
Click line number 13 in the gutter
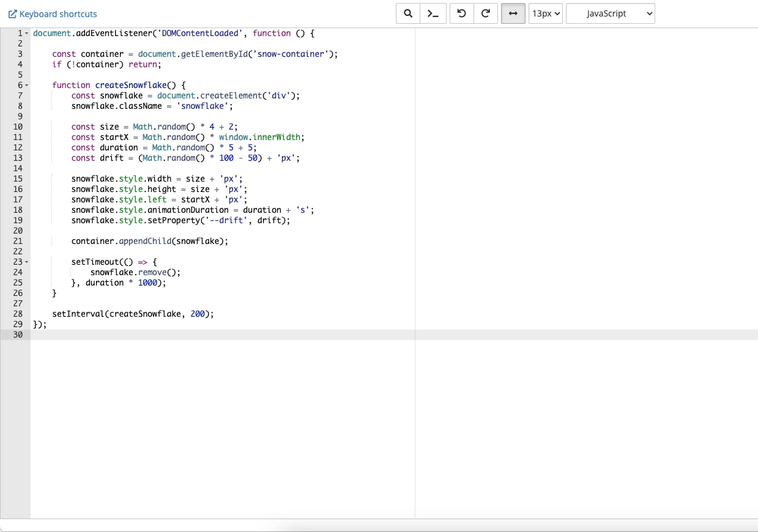(x=17, y=158)
